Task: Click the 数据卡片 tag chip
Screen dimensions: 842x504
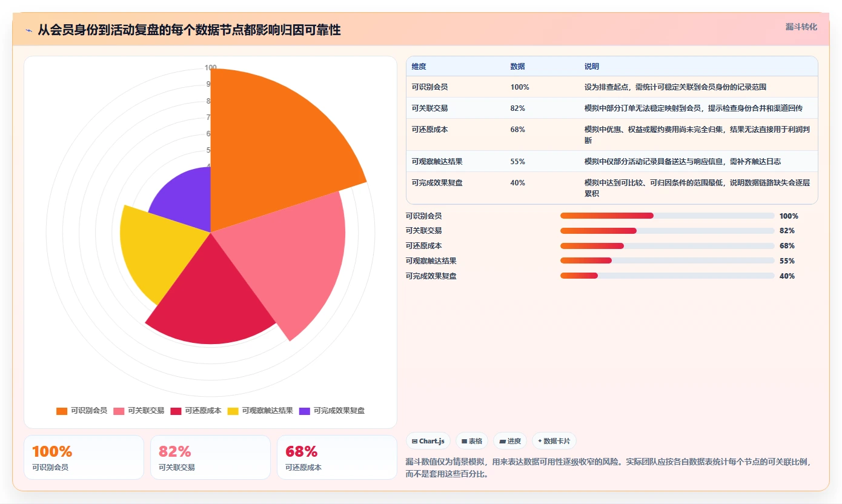Action: [x=554, y=441]
